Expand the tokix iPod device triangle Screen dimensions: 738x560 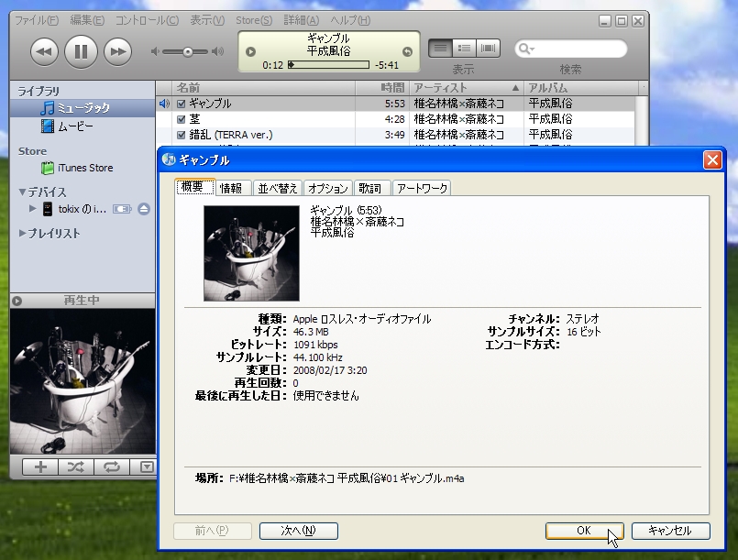click(32, 208)
